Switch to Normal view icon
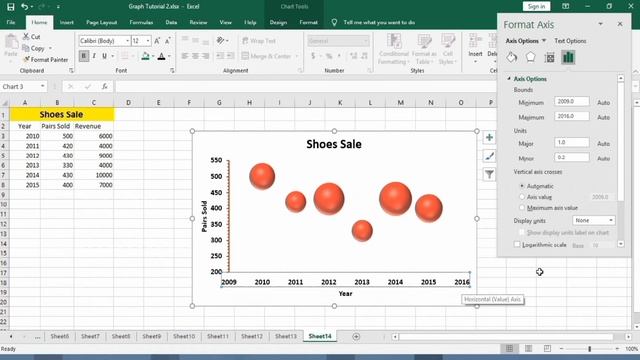The width and height of the screenshot is (640, 360). tap(509, 349)
